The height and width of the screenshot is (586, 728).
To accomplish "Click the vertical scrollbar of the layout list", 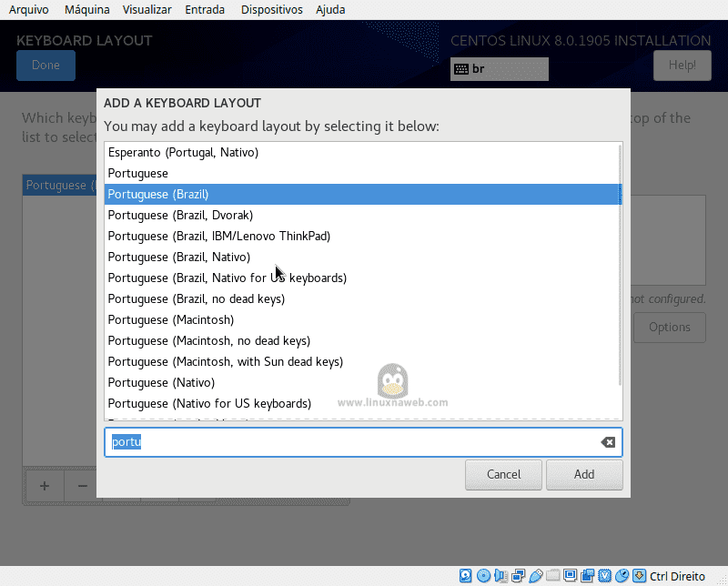I will tap(620, 265).
